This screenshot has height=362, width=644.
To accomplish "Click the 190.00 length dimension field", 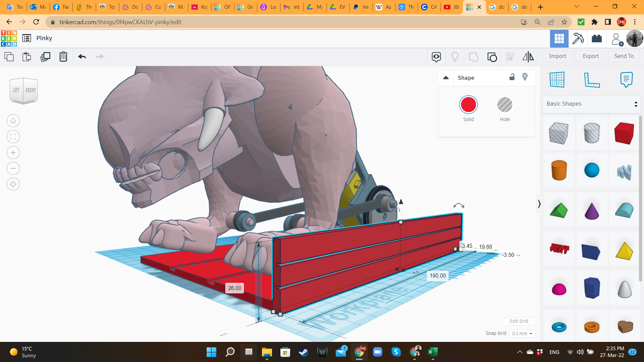I will (x=437, y=276).
